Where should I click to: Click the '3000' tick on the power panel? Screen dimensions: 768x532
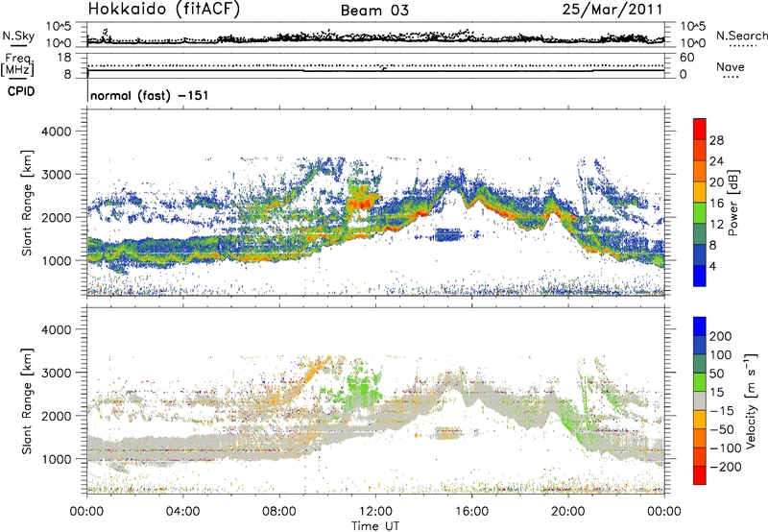click(56, 175)
